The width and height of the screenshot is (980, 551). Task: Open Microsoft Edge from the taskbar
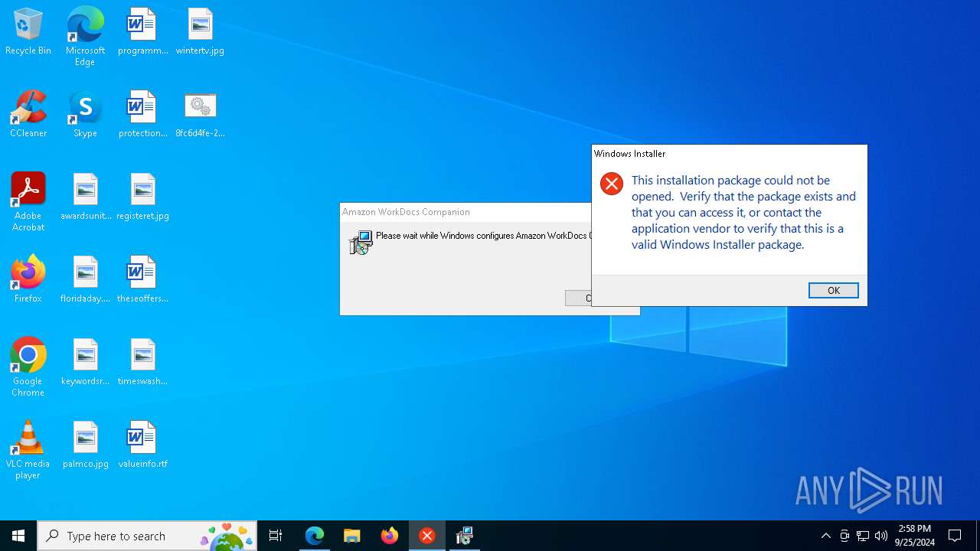pos(315,536)
